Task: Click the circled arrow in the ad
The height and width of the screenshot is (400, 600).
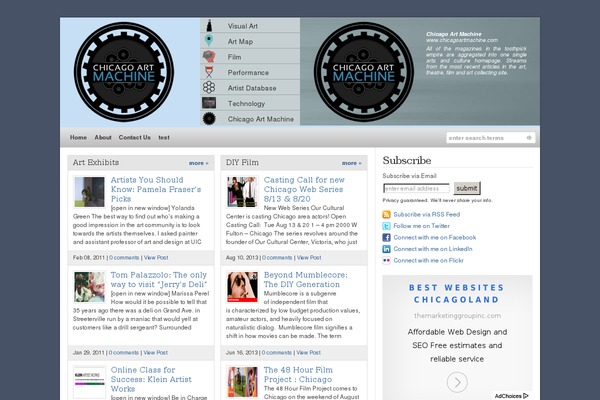Action: [457, 382]
